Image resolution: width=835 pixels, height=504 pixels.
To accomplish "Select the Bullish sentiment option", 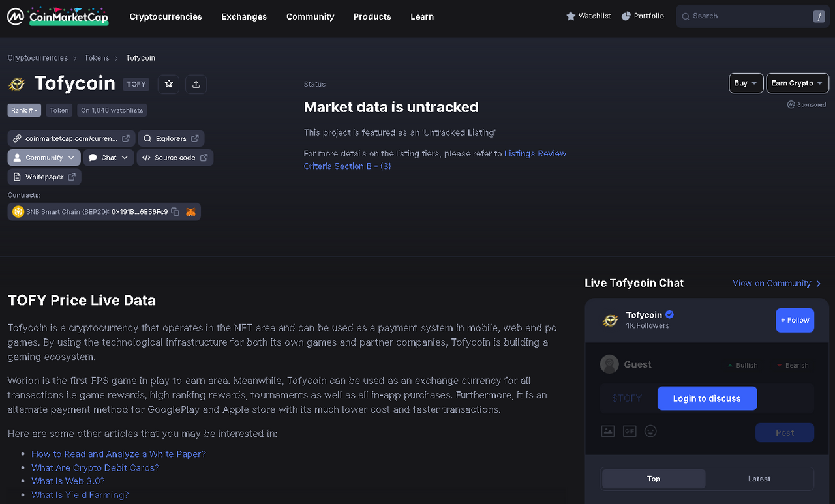I will pos(742,366).
